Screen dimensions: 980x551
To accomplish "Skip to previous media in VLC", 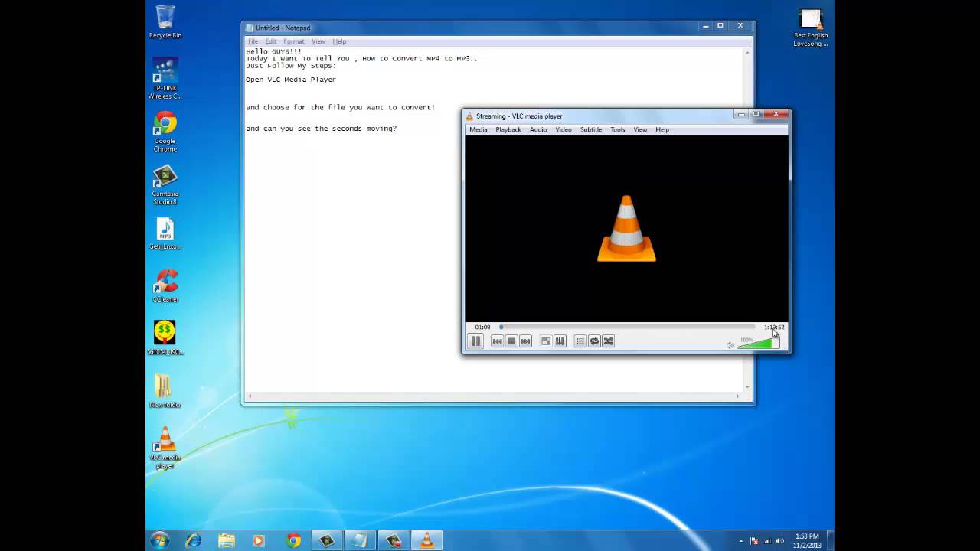I will pyautogui.click(x=498, y=341).
